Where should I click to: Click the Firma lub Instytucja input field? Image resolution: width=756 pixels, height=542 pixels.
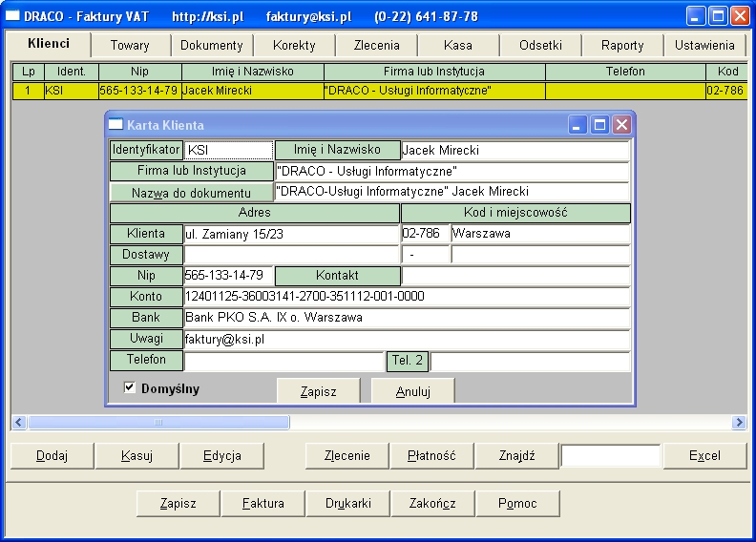point(452,171)
